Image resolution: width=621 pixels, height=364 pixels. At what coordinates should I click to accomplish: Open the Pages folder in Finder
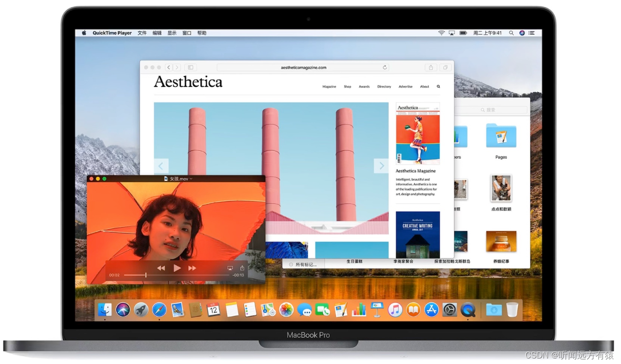tap(501, 141)
